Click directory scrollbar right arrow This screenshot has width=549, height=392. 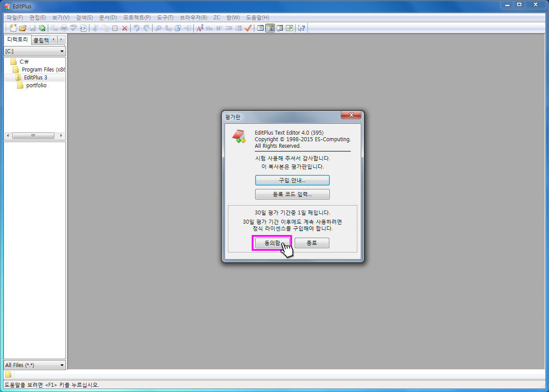click(x=61, y=135)
